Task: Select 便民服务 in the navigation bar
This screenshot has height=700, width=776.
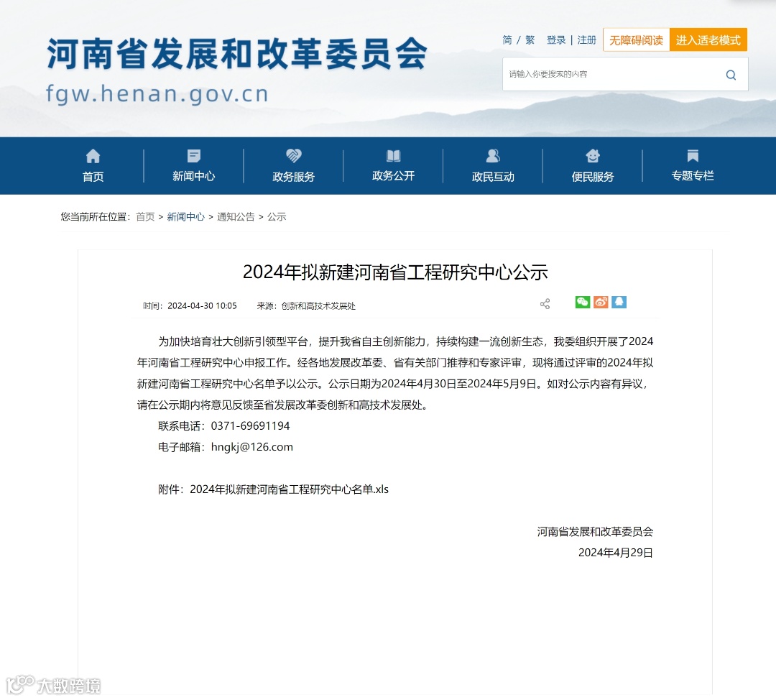Action: click(593, 177)
